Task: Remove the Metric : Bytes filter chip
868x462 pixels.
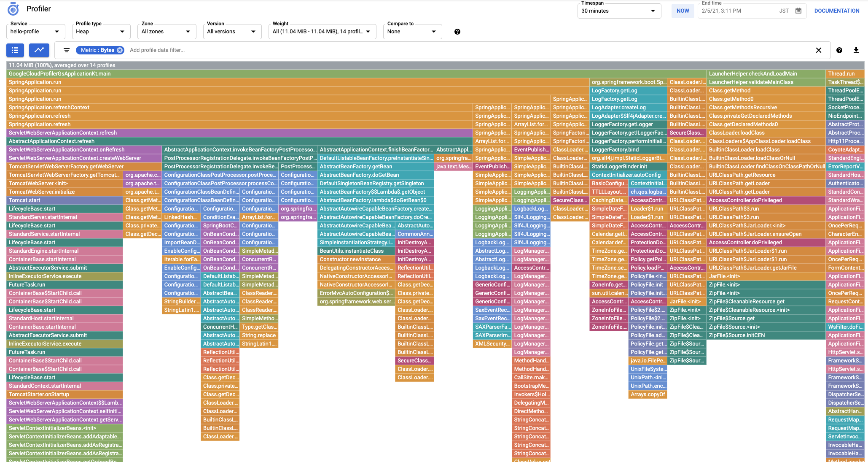Action: (120, 50)
